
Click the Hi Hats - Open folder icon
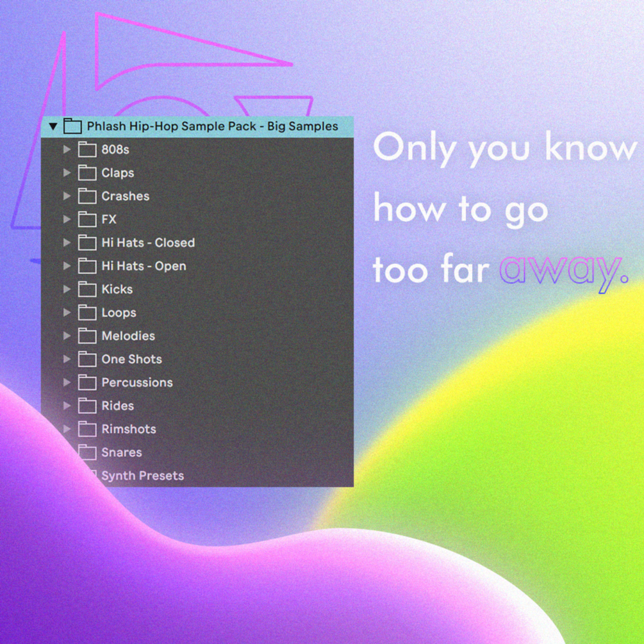click(87, 266)
